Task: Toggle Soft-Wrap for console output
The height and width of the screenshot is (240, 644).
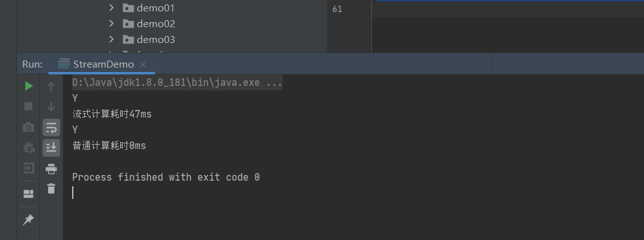Action: (51, 128)
